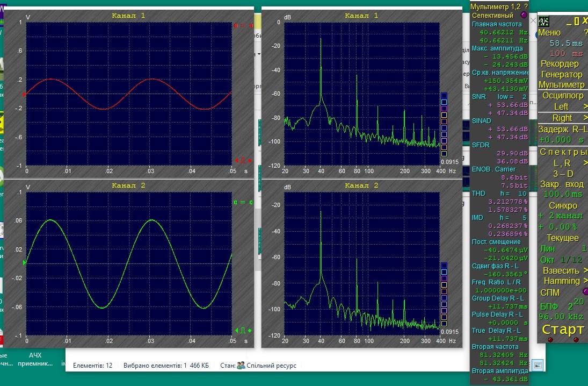
Task: Toggle СПМ purple indicator
Action: [x=585, y=292]
